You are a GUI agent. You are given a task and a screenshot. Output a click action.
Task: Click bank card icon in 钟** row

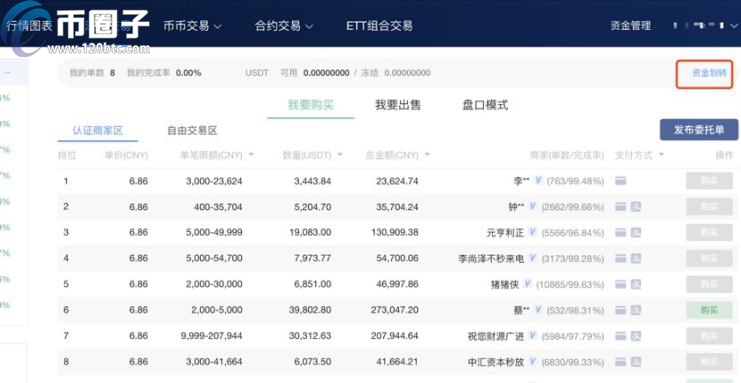click(x=620, y=207)
